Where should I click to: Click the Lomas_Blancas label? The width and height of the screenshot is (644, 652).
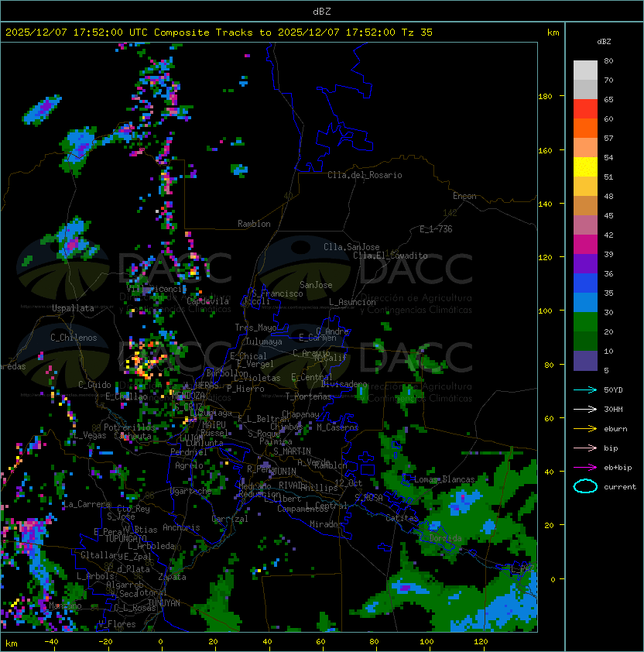tap(444, 479)
